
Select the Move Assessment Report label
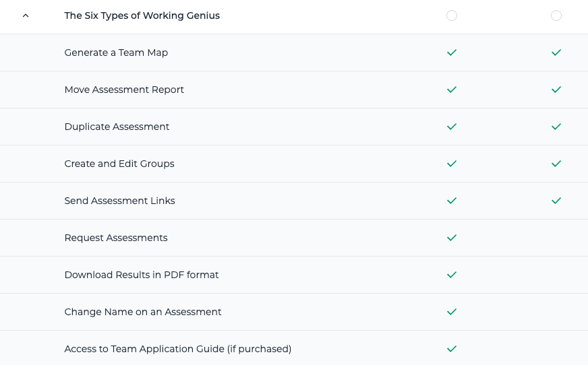pyautogui.click(x=124, y=90)
